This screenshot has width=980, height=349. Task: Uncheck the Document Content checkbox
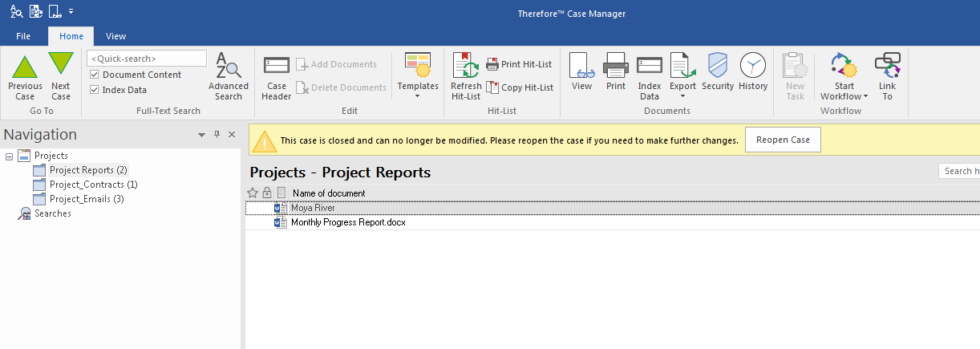pos(95,75)
